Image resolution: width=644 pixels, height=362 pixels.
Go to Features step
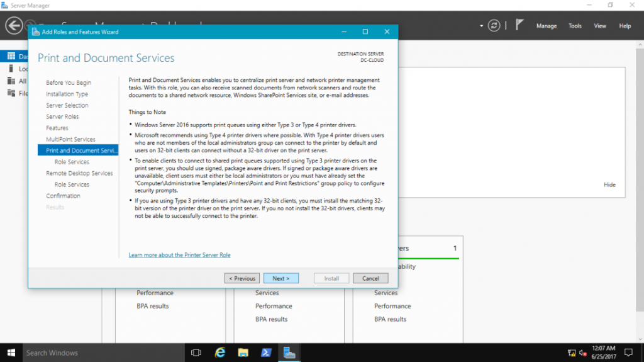[x=57, y=128]
